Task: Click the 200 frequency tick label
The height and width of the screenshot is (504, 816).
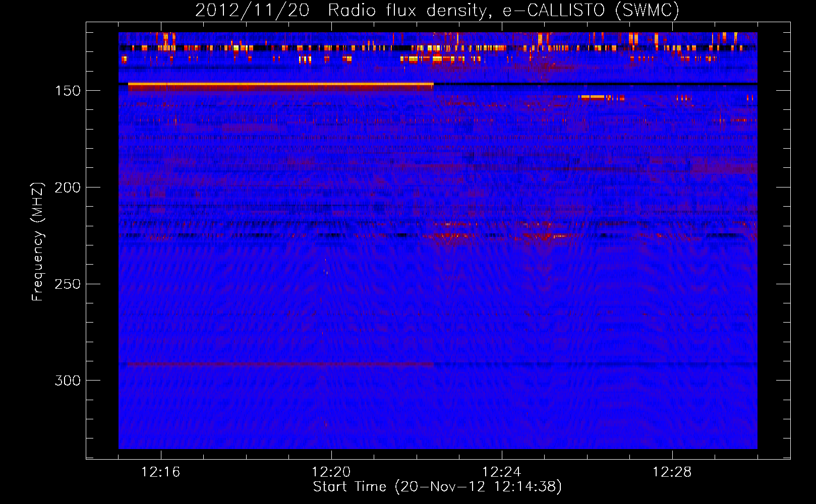Action: [x=67, y=187]
